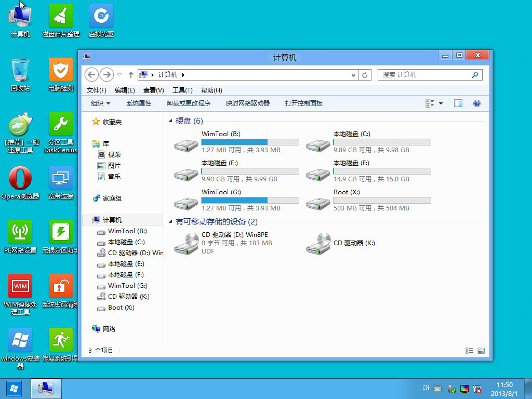Select WimTool (G:) drive in main pane
Image resolution: width=532 pixels, height=399 pixels.
237,200
